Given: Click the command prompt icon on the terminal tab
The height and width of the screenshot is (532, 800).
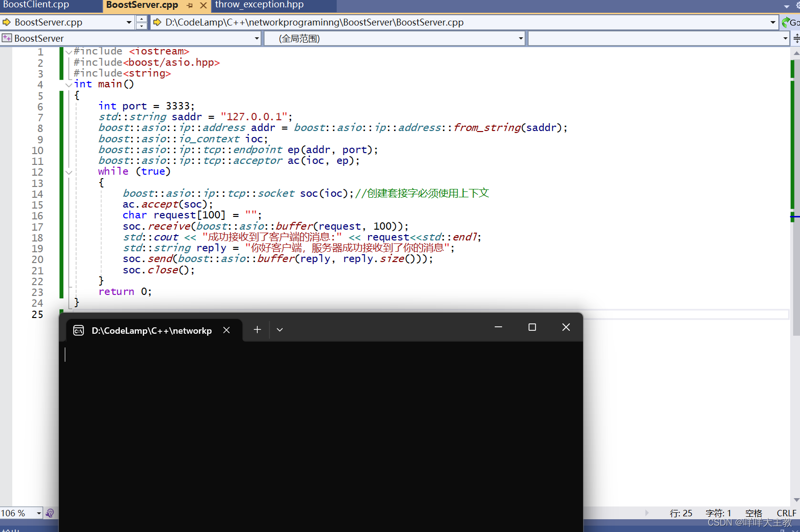Looking at the screenshot, I should coord(79,330).
